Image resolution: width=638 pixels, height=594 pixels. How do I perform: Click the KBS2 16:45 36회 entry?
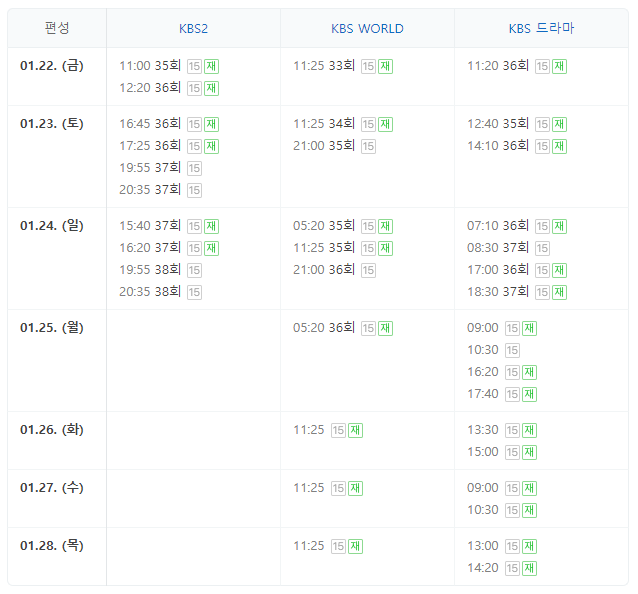[150, 124]
